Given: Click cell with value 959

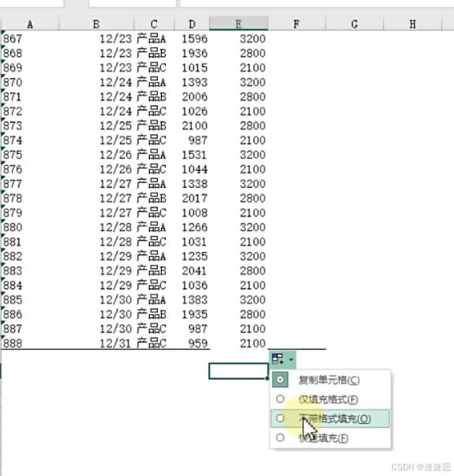Looking at the screenshot, I should [x=192, y=343].
